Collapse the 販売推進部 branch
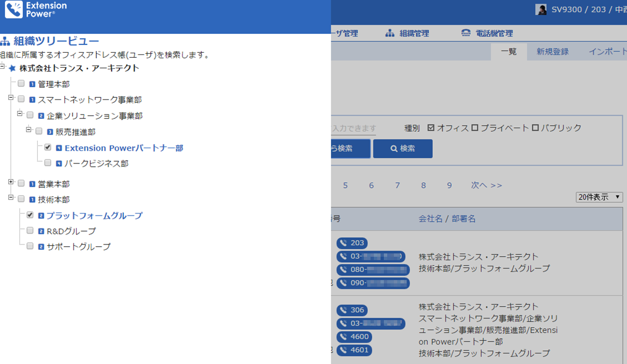Image resolution: width=627 pixels, height=364 pixels. (28, 129)
